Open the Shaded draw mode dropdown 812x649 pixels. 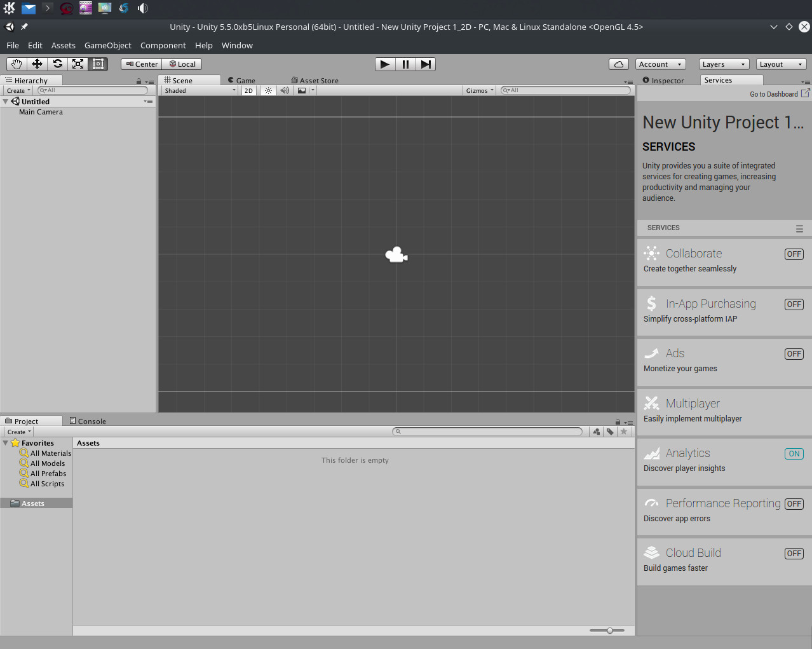198,90
